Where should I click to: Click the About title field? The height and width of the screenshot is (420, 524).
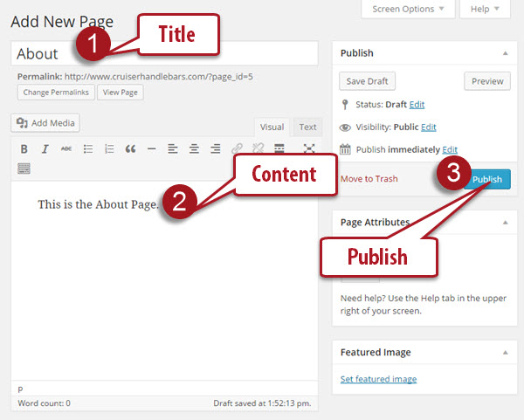[x=164, y=53]
